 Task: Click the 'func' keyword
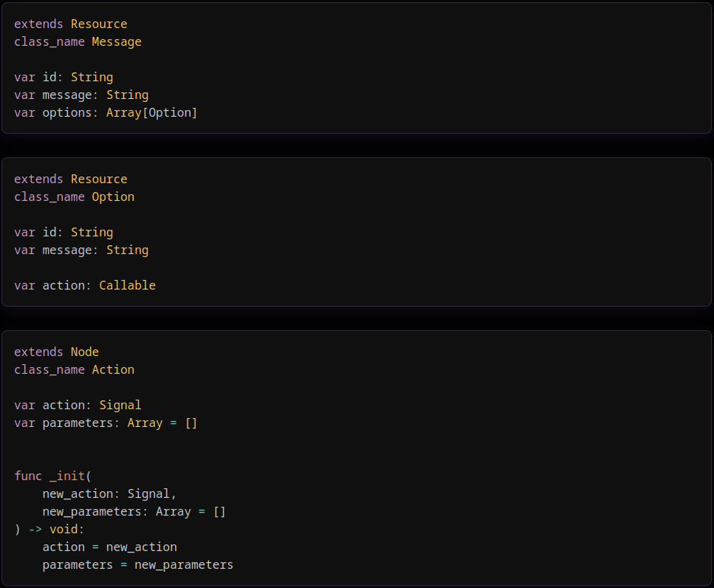click(28, 476)
